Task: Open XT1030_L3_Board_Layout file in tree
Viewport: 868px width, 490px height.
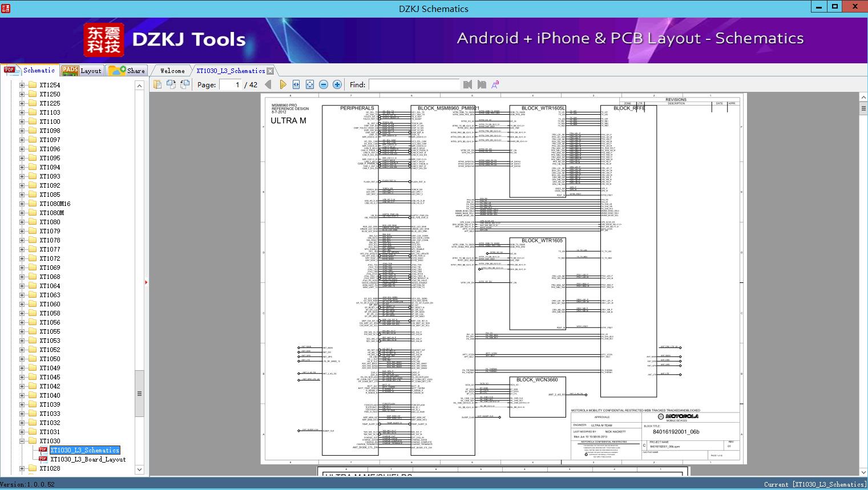Action: (88, 459)
